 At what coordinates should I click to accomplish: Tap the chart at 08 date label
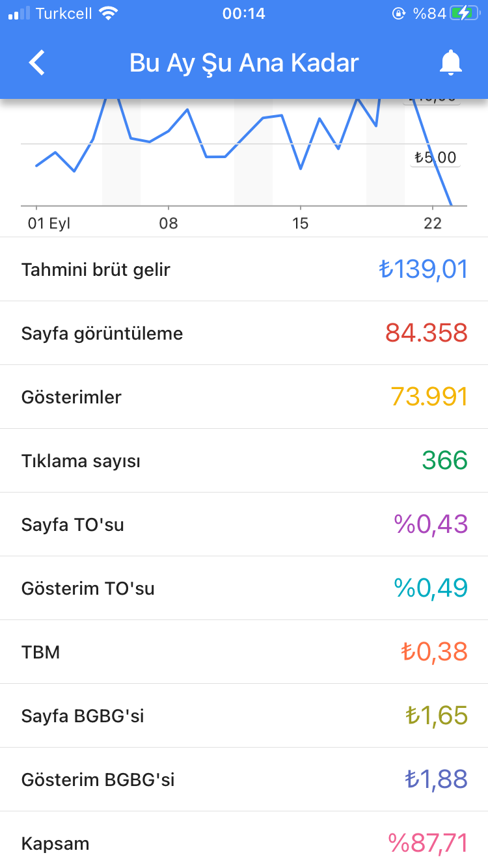coord(169,224)
